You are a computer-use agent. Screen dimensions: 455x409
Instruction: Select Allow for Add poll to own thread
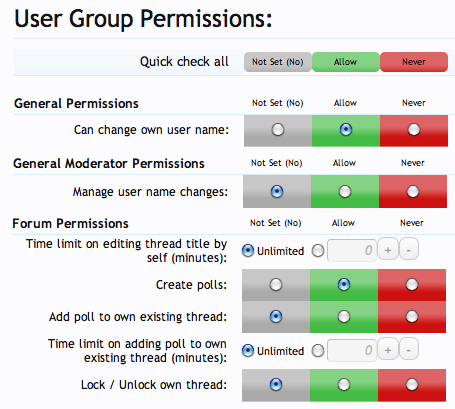(344, 316)
